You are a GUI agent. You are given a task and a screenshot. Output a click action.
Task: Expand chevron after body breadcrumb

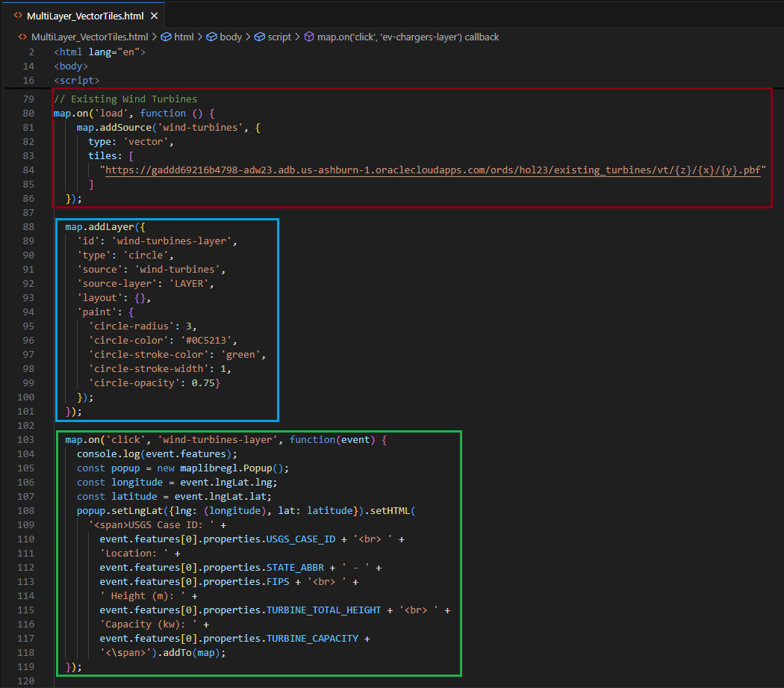[248, 37]
